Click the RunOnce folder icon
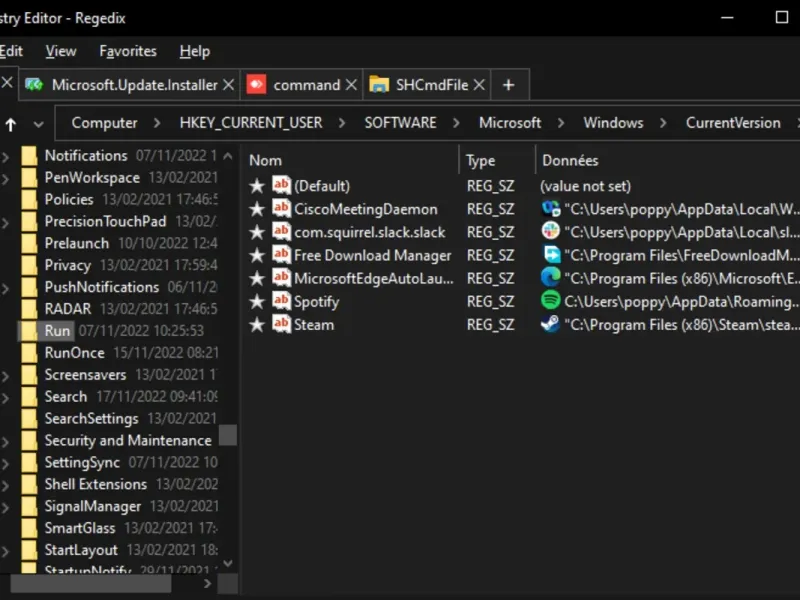The width and height of the screenshot is (800, 600). point(29,353)
